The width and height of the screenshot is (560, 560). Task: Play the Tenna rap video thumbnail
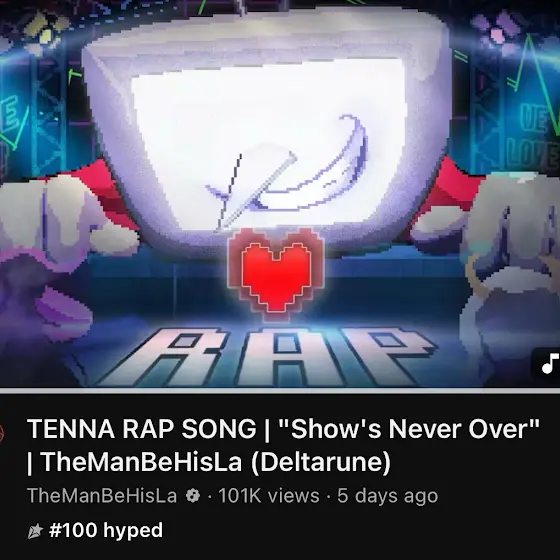[280, 194]
